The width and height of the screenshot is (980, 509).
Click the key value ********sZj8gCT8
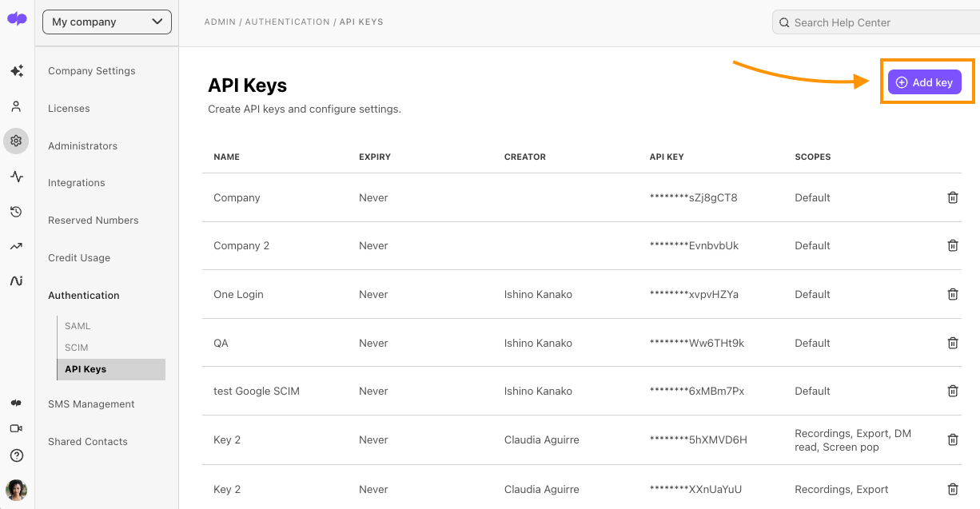[x=694, y=197]
